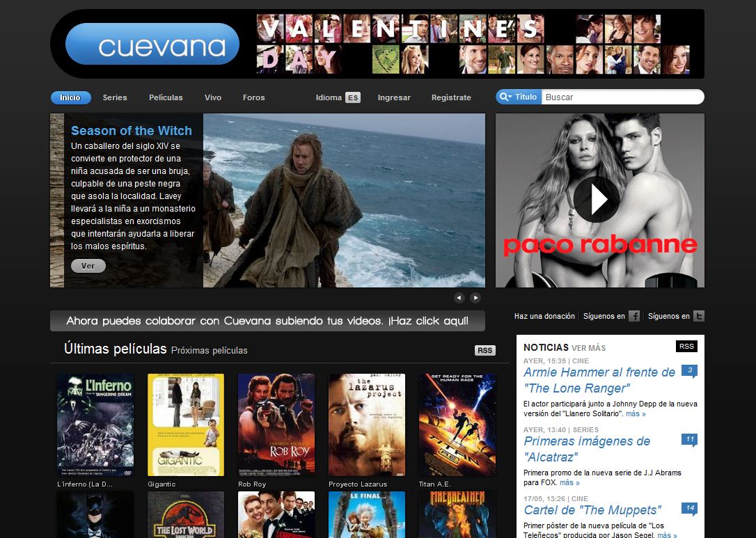Open the Vivo section

[212, 97]
